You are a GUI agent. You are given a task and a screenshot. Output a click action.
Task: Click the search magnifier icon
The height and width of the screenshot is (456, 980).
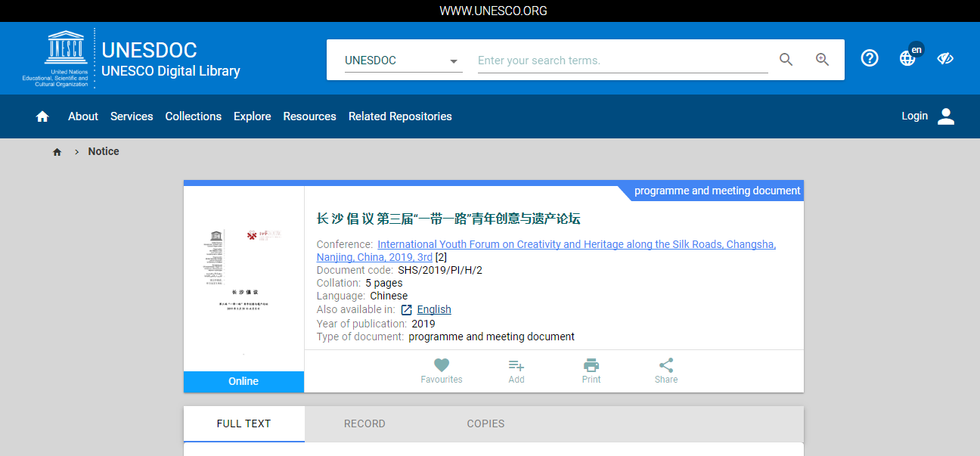tap(786, 60)
